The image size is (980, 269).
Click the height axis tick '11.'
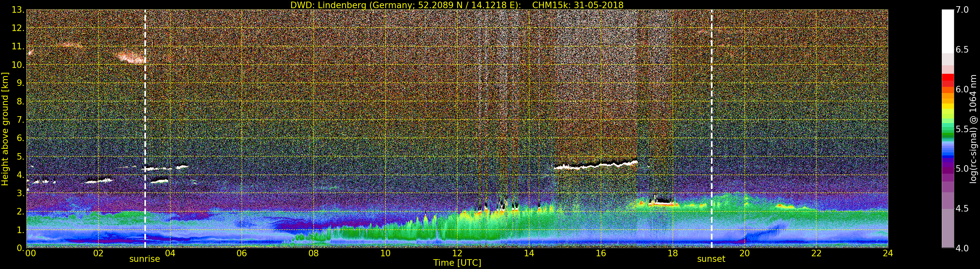[18, 46]
